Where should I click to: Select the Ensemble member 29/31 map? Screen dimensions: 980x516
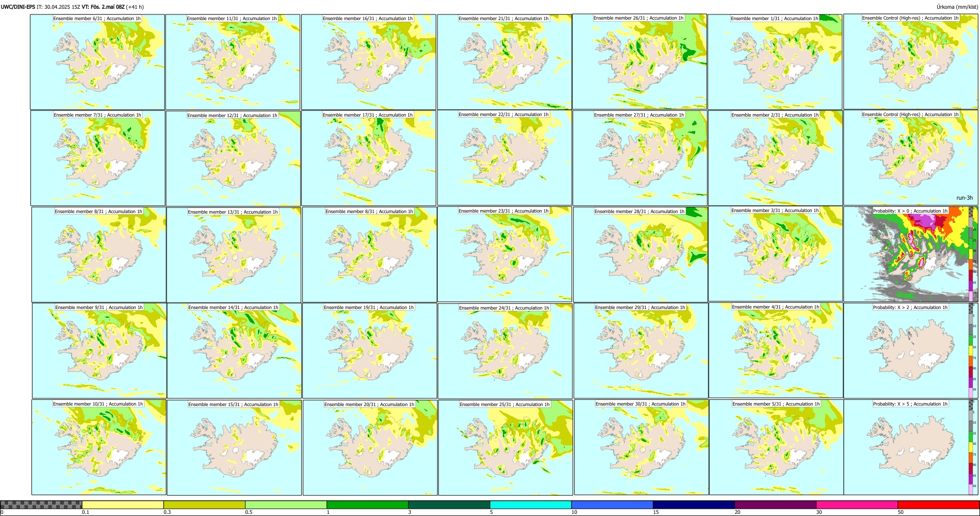pyautogui.click(x=641, y=351)
